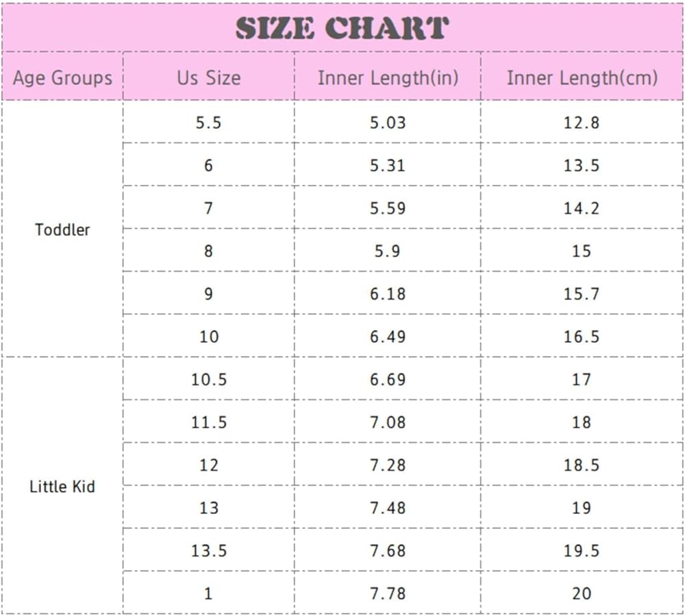
Task: Select the 6.49 inch value
Action: tap(388, 337)
